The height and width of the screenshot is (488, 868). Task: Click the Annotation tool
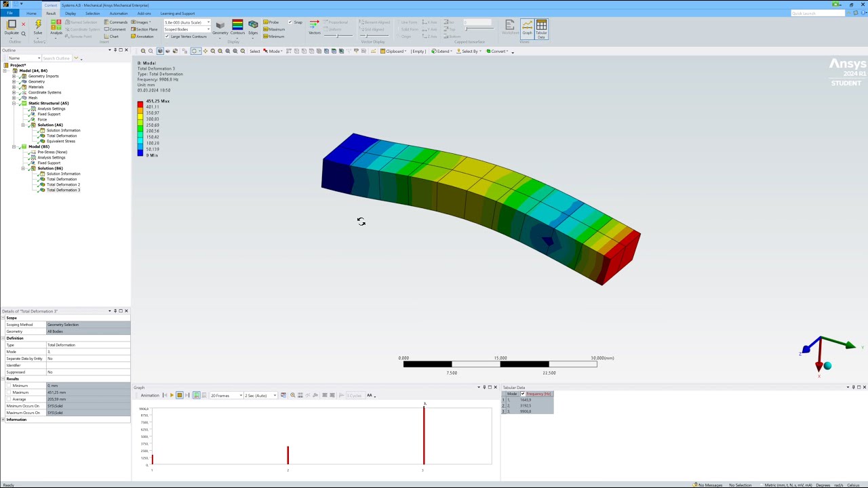[142, 36]
